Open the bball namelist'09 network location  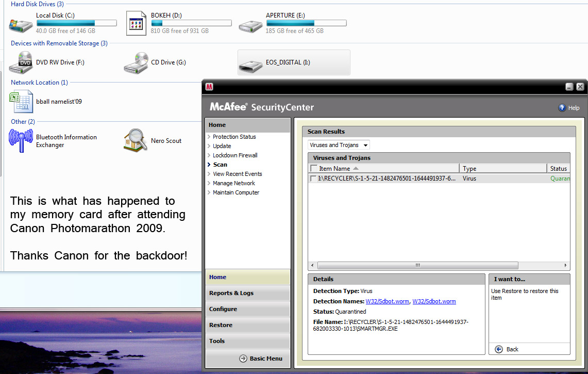click(46, 102)
